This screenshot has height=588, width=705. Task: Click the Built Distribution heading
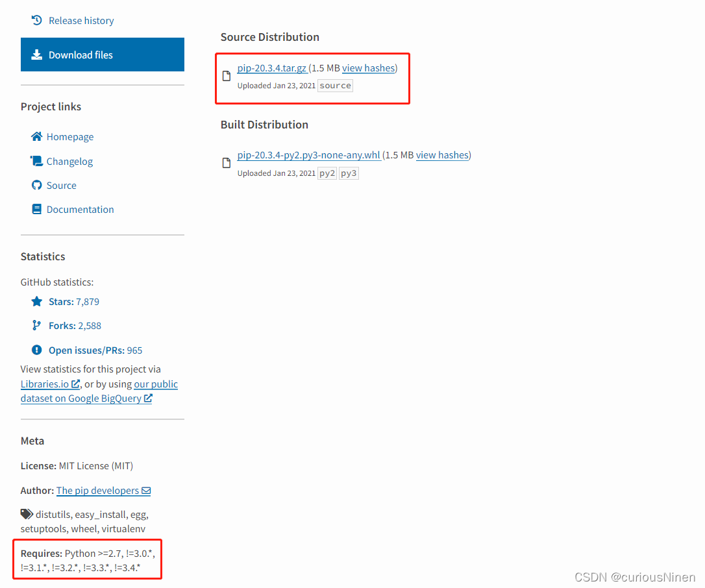point(264,125)
